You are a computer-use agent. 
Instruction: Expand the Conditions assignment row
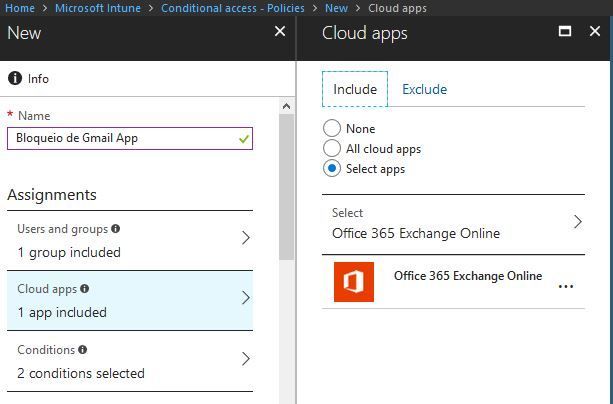coord(246,360)
